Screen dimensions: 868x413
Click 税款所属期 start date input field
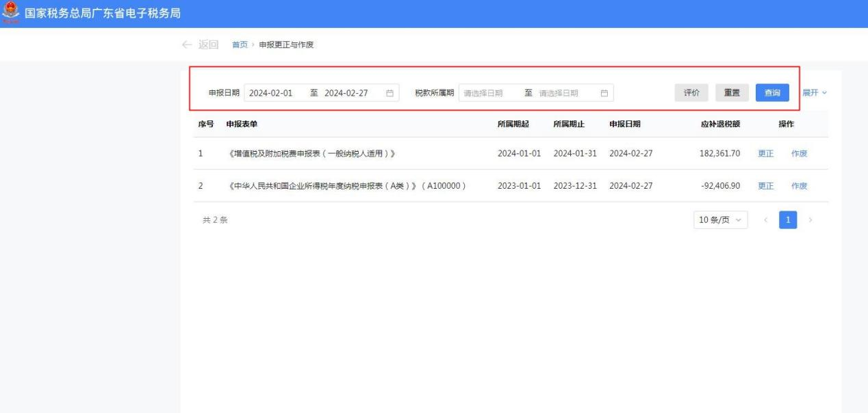coord(489,93)
